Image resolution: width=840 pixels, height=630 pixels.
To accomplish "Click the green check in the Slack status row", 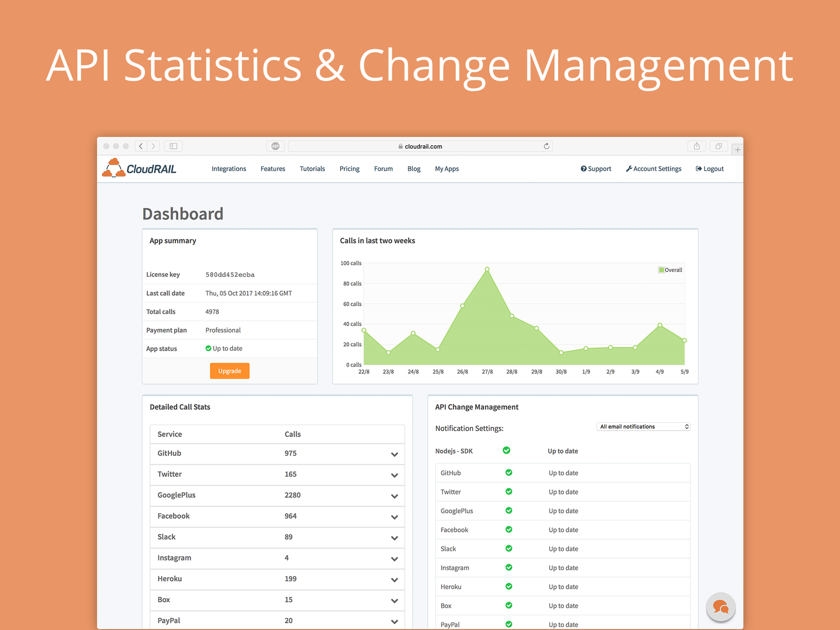I will coord(509,548).
